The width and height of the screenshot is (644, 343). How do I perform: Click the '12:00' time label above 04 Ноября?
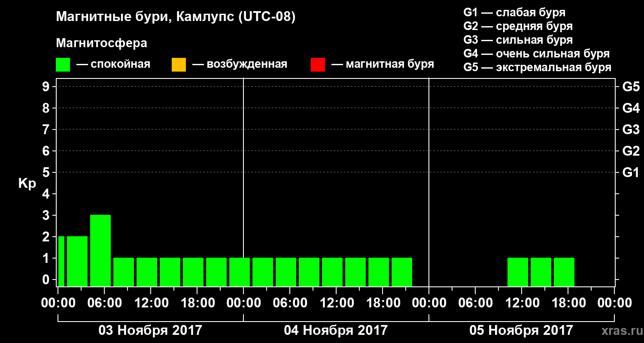click(x=336, y=303)
